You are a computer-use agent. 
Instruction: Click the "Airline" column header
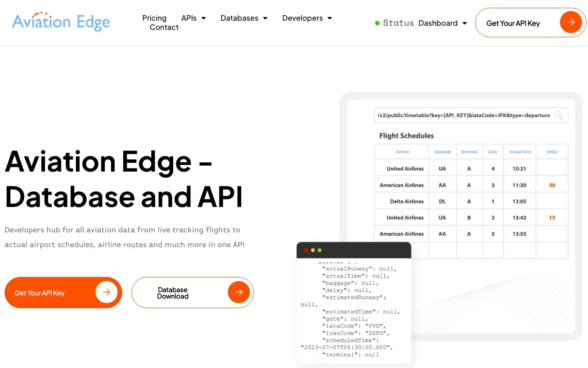(x=402, y=152)
